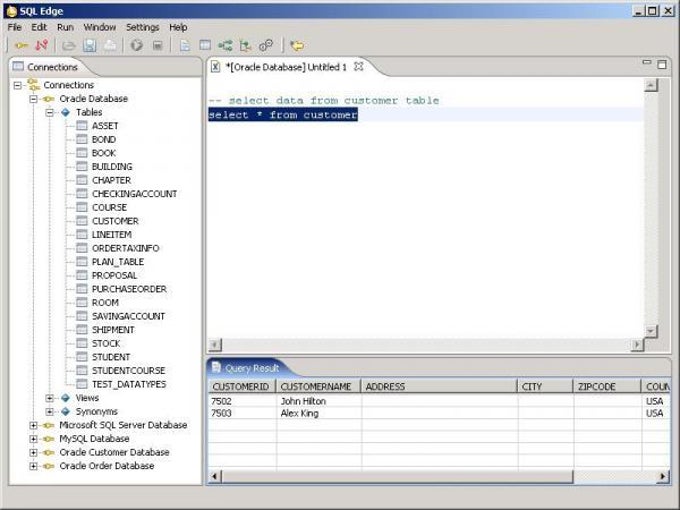The image size is (680, 510).
Task: Click the run query play icon
Action: [x=137, y=45]
